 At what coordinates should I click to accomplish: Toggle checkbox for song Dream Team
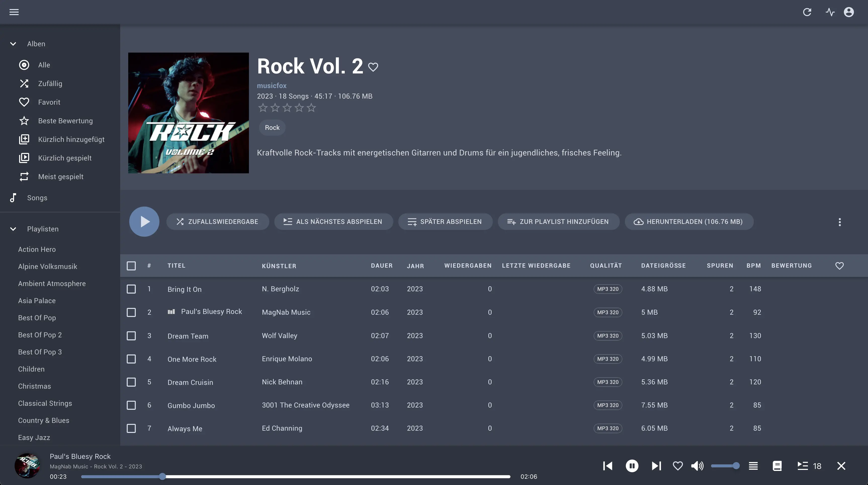coord(131,335)
